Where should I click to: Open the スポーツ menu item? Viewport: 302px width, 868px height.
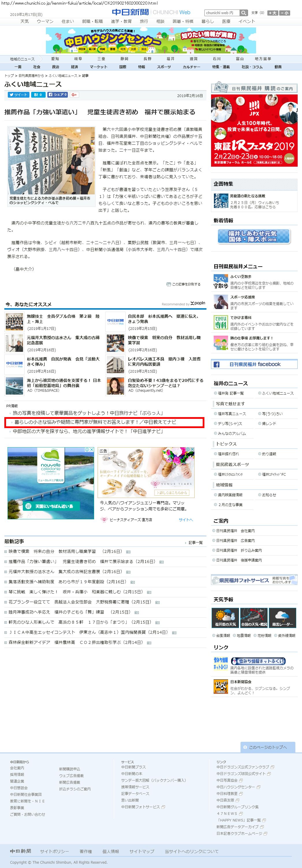pyautogui.click(x=164, y=67)
